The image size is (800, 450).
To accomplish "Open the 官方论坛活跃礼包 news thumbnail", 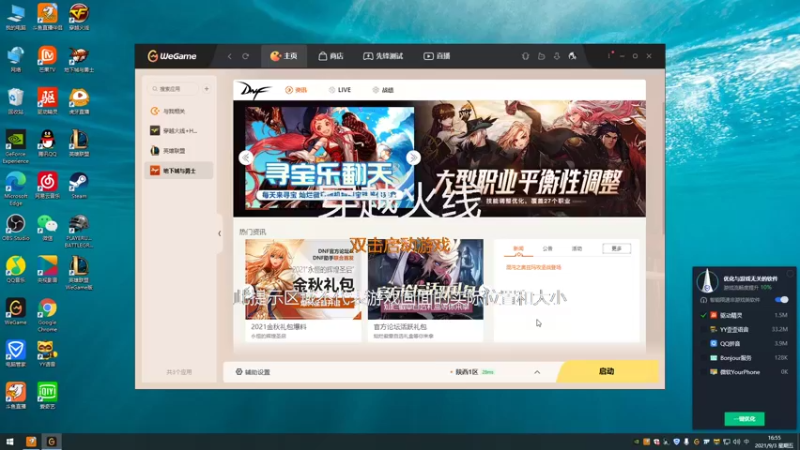I will click(426, 280).
